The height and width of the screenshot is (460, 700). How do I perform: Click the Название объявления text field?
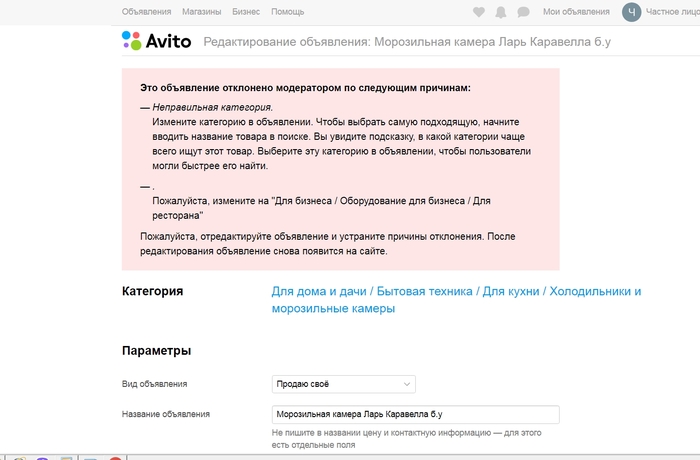tap(415, 414)
